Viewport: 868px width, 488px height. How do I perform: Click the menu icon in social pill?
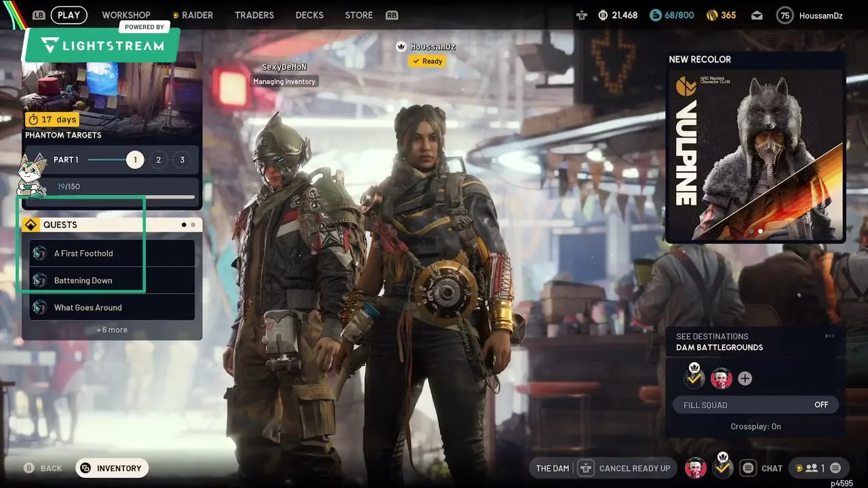(835, 468)
